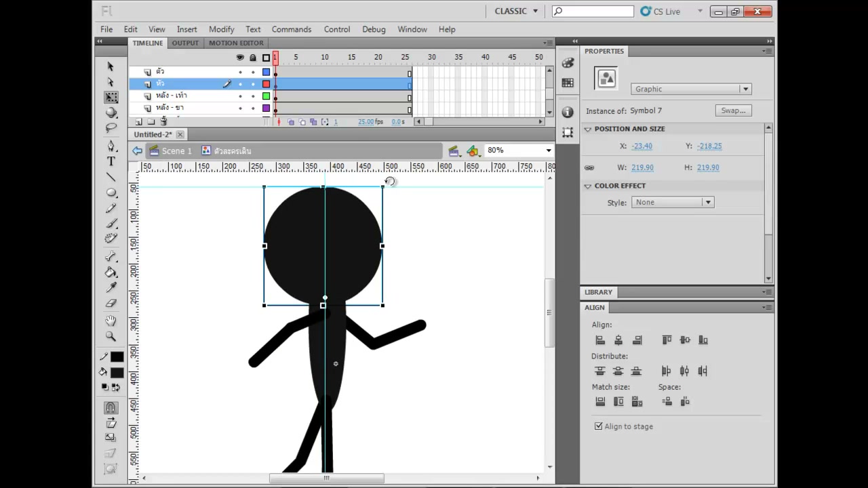Select the Paint Bucket tool
The width and height of the screenshot is (868, 488).
[111, 272]
